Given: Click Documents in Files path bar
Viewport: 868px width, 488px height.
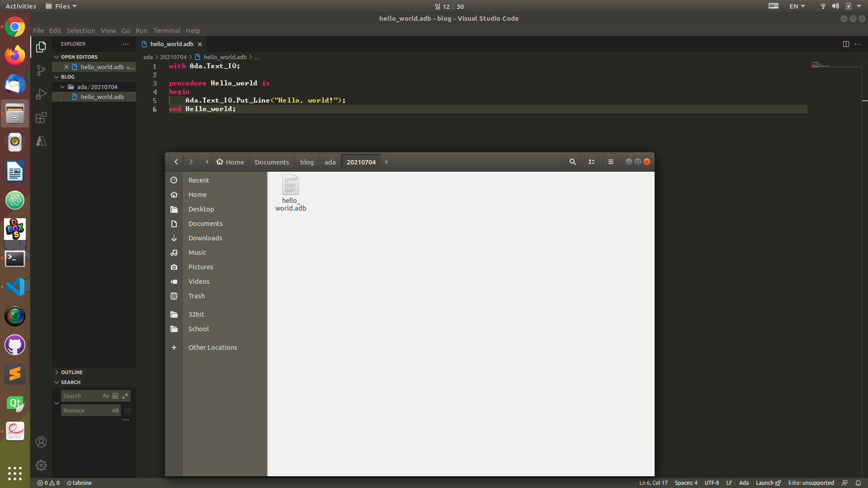Looking at the screenshot, I should (x=272, y=162).
